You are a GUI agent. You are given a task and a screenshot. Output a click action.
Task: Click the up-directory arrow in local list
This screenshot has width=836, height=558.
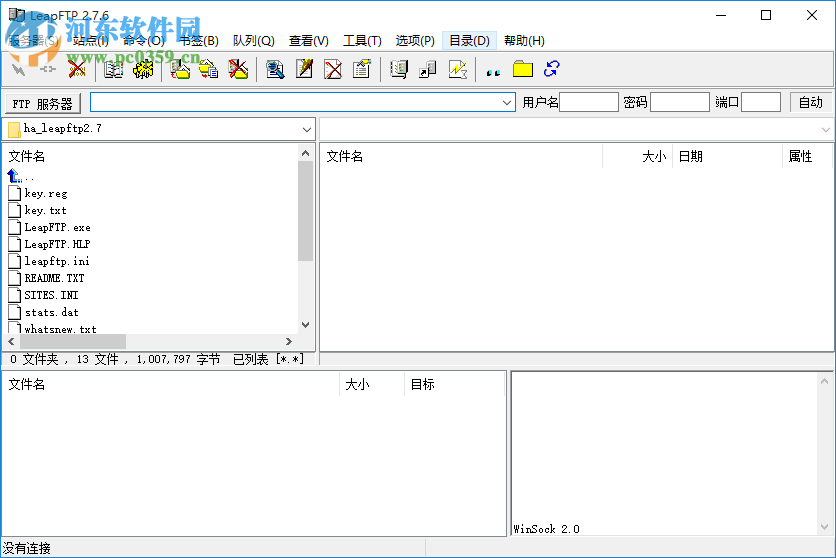pos(14,175)
